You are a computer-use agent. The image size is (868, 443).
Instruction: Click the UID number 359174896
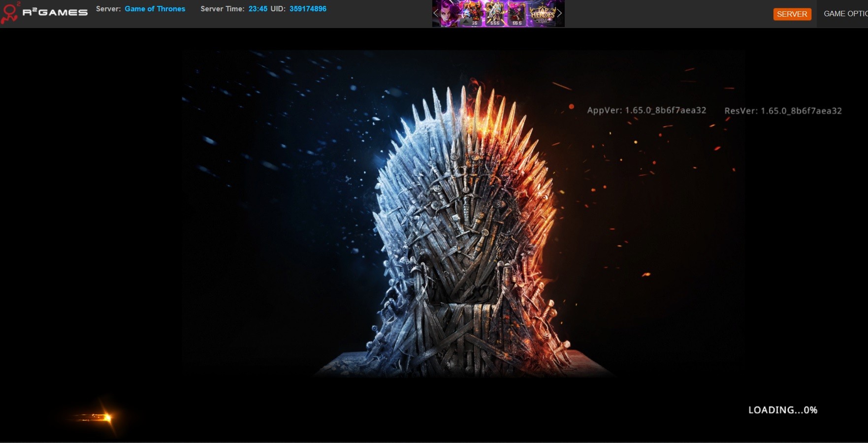[308, 9]
